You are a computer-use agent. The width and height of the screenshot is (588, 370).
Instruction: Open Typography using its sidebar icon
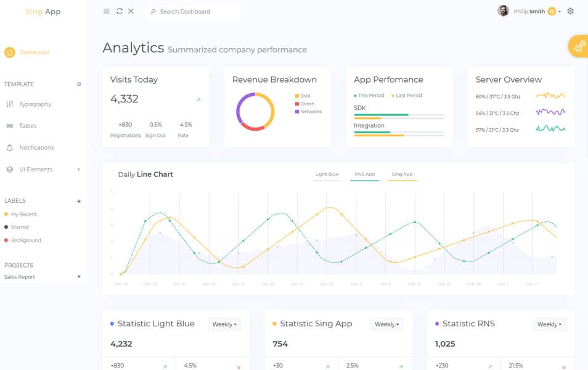pos(9,104)
